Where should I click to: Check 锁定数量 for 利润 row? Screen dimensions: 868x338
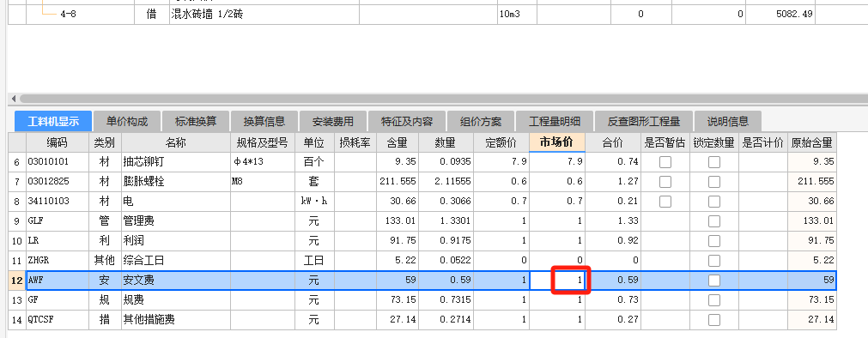pos(714,241)
